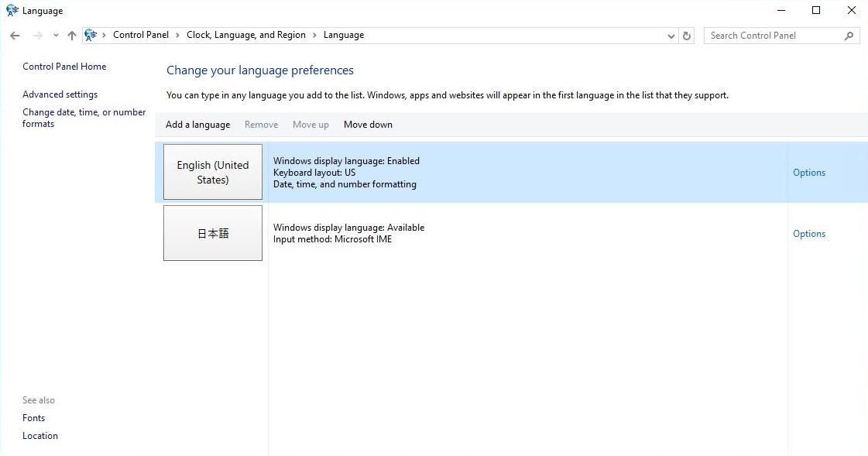Viewport: 868px width, 456px height.
Task: Close the Language window
Action: click(852, 11)
